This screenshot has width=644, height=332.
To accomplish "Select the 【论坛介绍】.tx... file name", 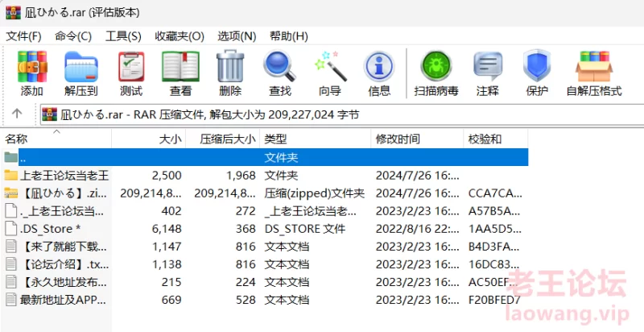I will click(64, 264).
